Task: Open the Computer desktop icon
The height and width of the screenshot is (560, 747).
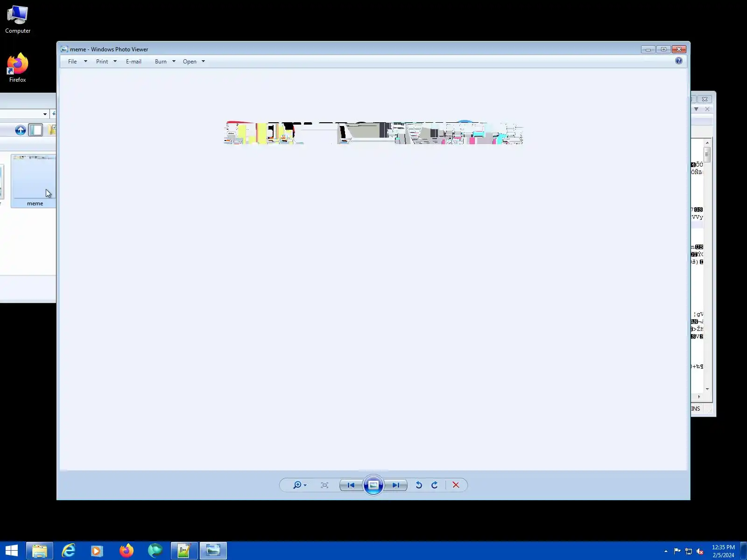Action: pyautogui.click(x=18, y=20)
